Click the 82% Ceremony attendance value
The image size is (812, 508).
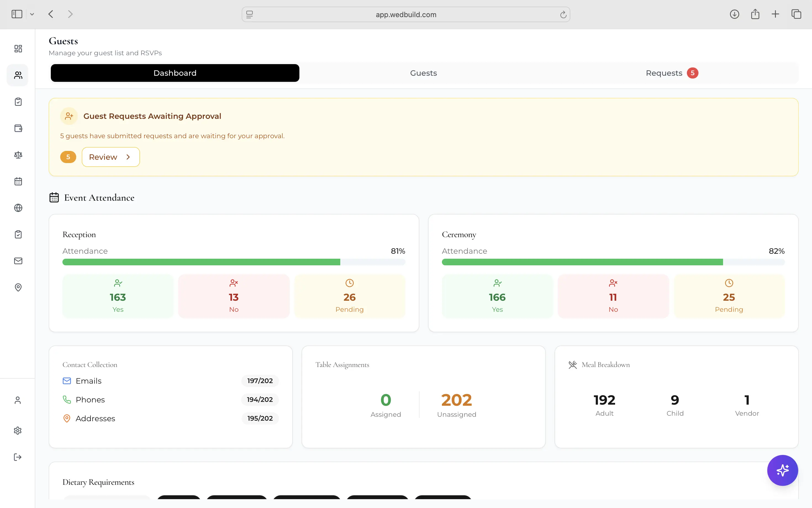777,251
